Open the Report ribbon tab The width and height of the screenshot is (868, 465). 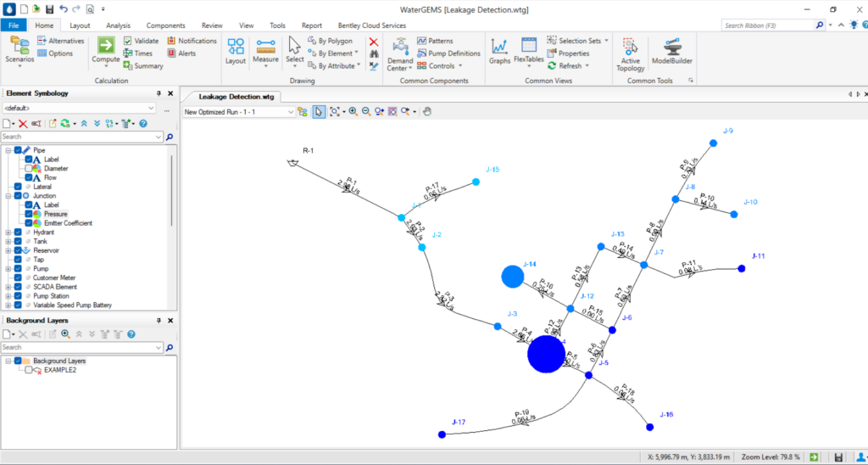[312, 25]
